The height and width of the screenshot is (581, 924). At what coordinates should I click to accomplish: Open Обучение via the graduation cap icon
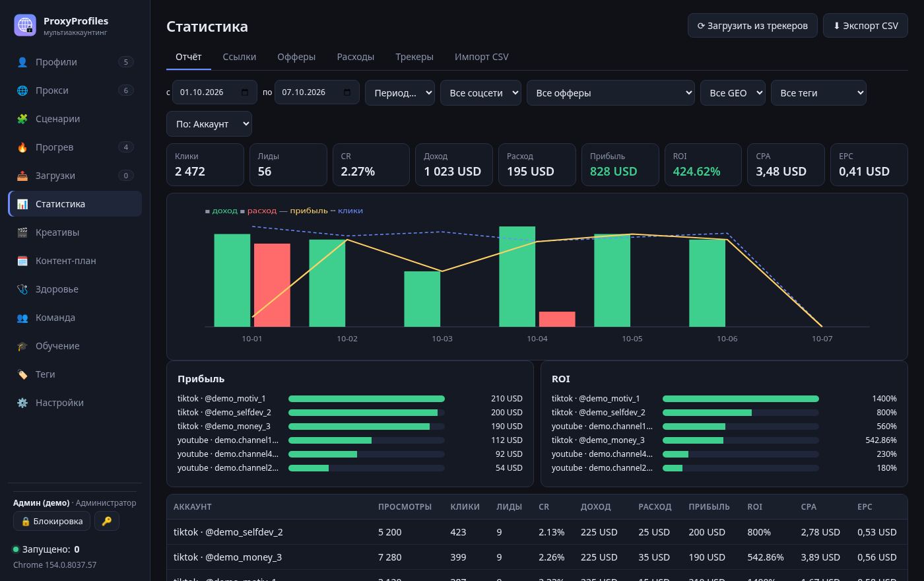coord(22,346)
